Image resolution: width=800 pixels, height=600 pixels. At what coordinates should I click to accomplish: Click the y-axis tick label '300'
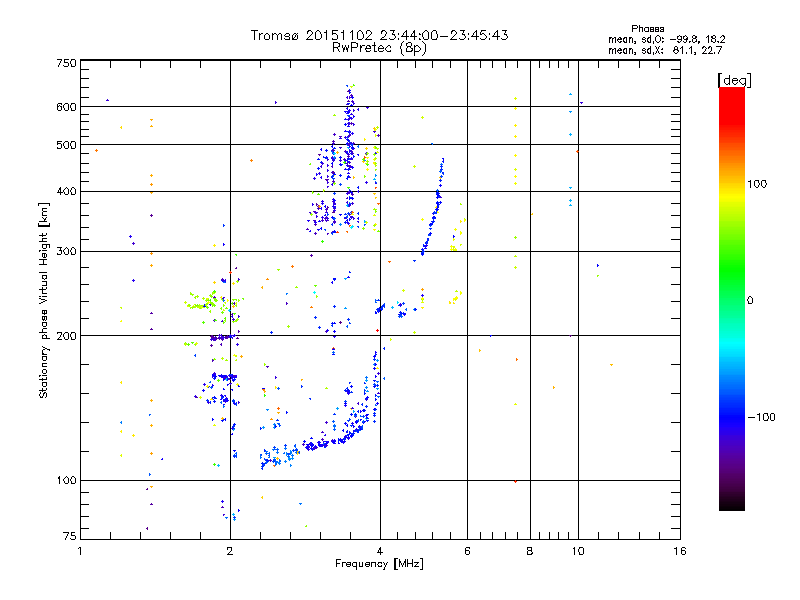tap(67, 252)
